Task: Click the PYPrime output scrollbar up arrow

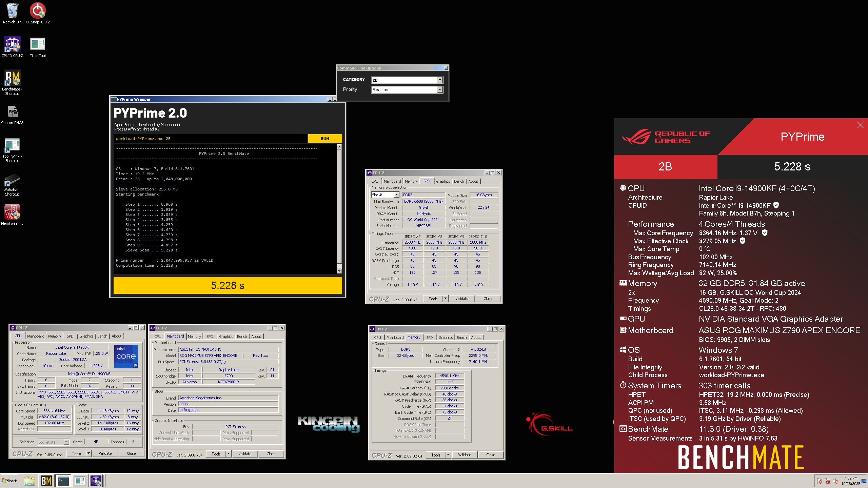Action: click(339, 147)
